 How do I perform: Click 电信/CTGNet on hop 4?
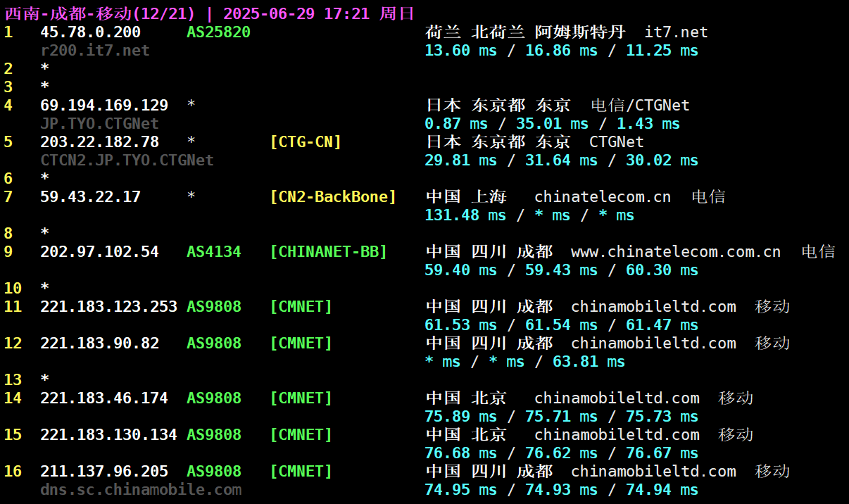[640, 106]
